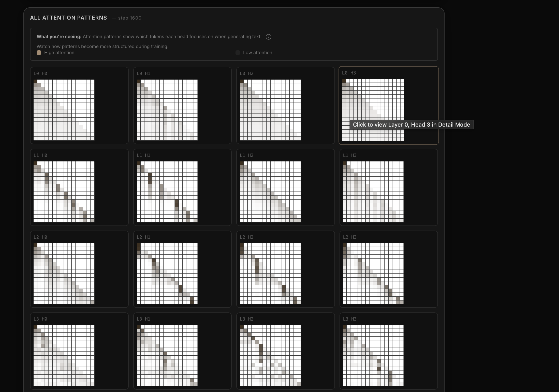The height and width of the screenshot is (392, 559).
Task: Select the L3 H1 attention pattern
Action: [x=167, y=355]
